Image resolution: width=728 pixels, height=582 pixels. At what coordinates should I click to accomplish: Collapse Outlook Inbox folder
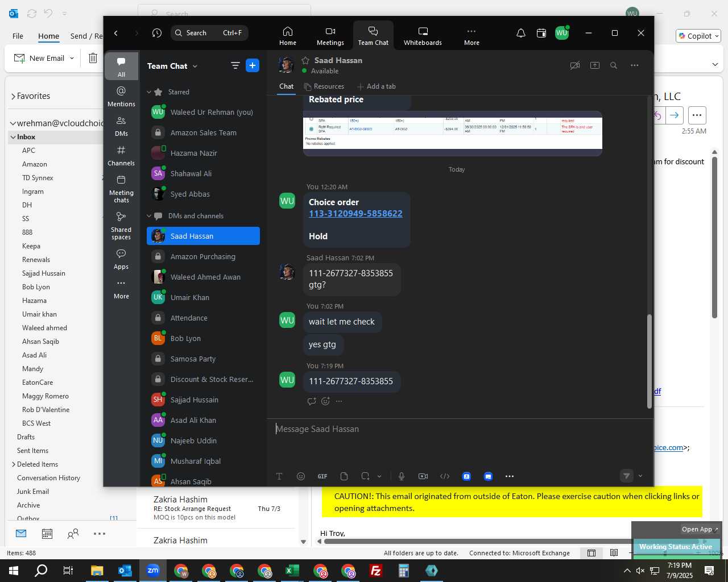[13, 137]
